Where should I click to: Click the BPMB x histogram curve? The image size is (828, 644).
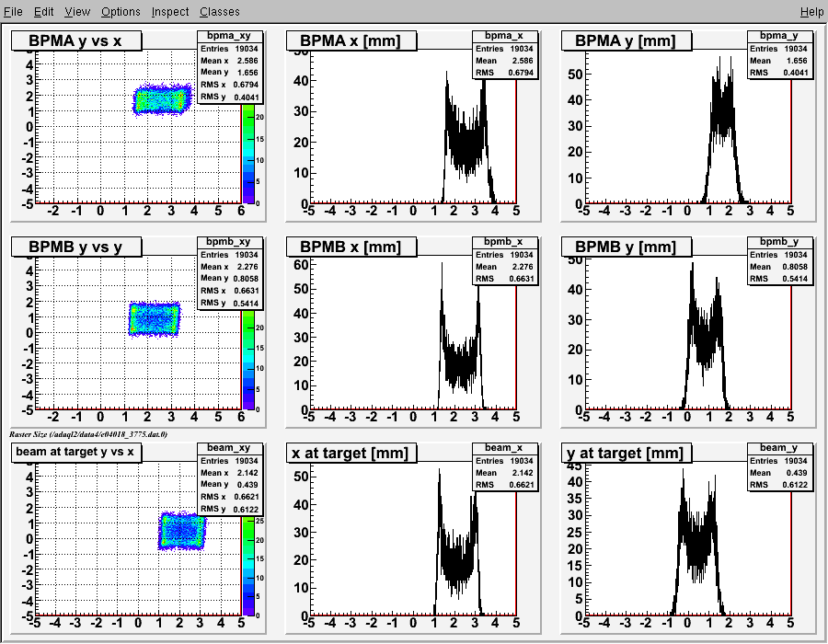click(461, 364)
